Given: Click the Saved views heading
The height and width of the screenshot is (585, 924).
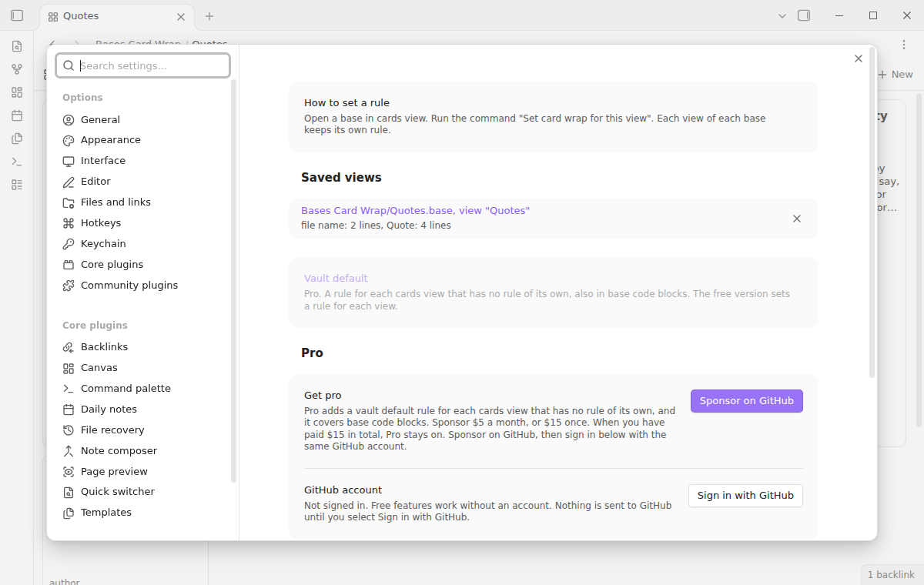Looking at the screenshot, I should pyautogui.click(x=341, y=178).
